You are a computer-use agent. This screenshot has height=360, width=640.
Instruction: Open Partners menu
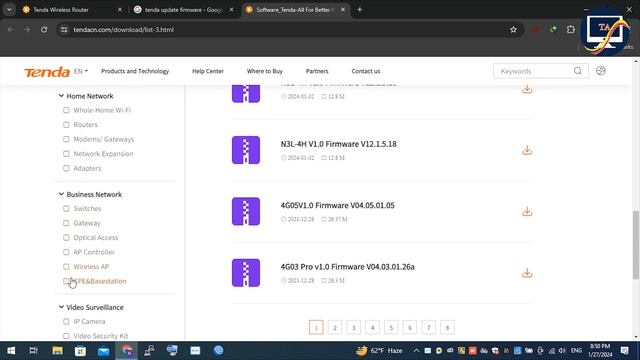317,71
